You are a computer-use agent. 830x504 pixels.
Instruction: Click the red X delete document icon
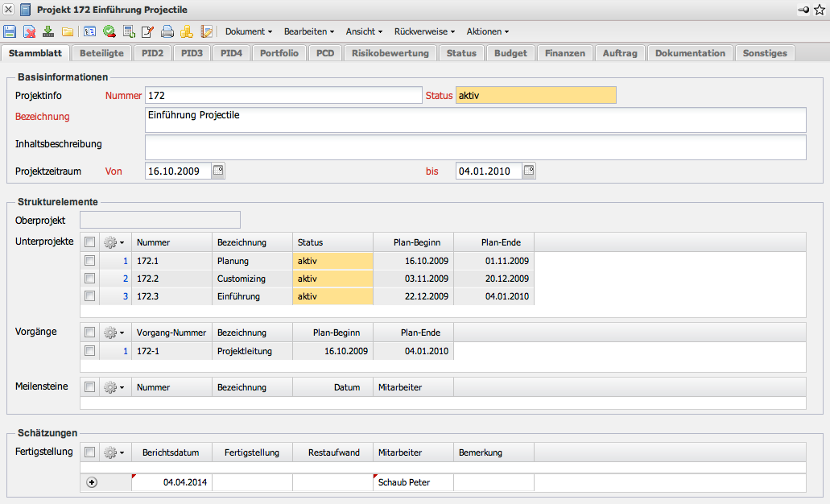[x=29, y=32]
